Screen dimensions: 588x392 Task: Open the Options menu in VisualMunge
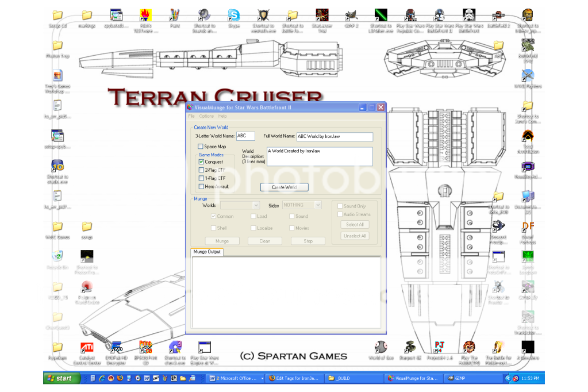click(x=206, y=116)
